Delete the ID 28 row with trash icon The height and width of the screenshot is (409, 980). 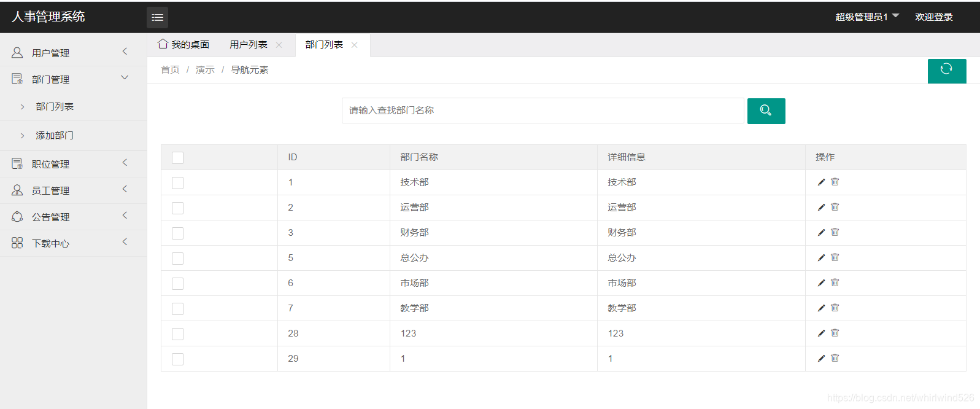[x=835, y=333]
